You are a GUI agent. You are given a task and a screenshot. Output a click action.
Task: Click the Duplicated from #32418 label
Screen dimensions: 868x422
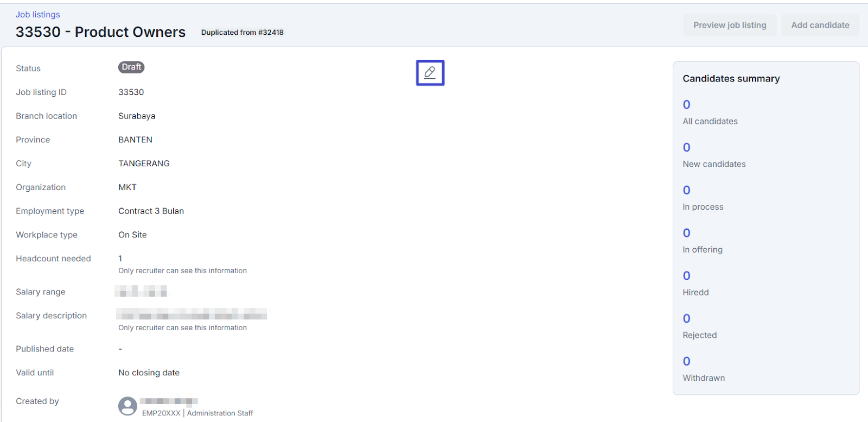click(242, 33)
